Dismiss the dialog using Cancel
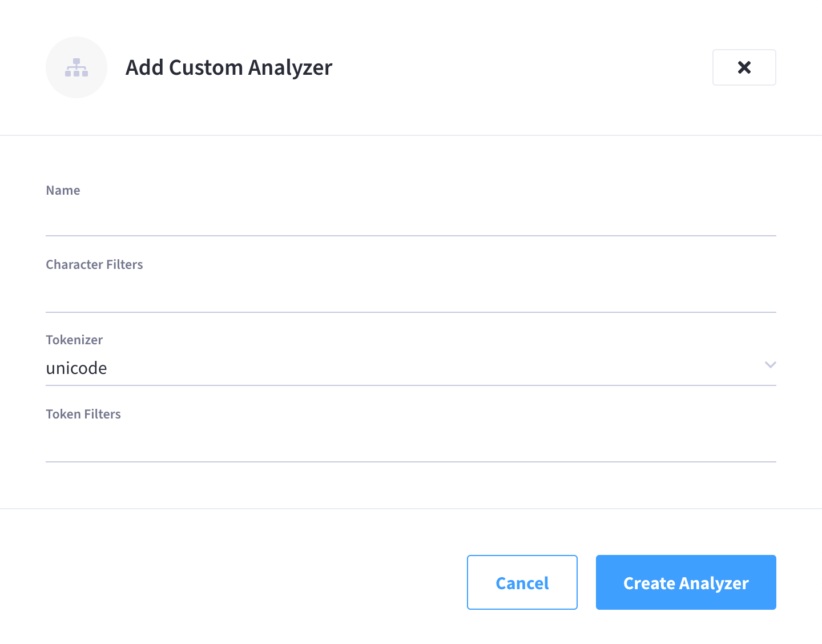This screenshot has width=822, height=644. click(522, 582)
